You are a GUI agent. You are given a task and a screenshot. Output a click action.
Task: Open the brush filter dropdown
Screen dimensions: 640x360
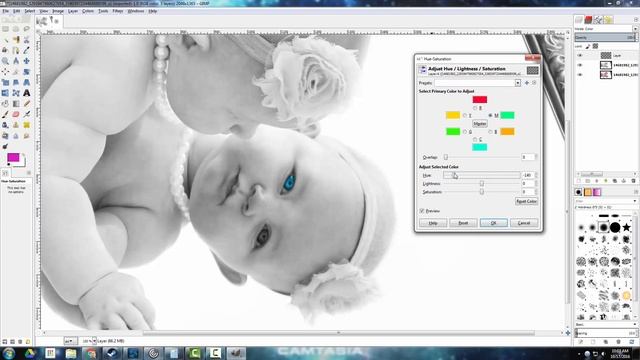point(635,201)
